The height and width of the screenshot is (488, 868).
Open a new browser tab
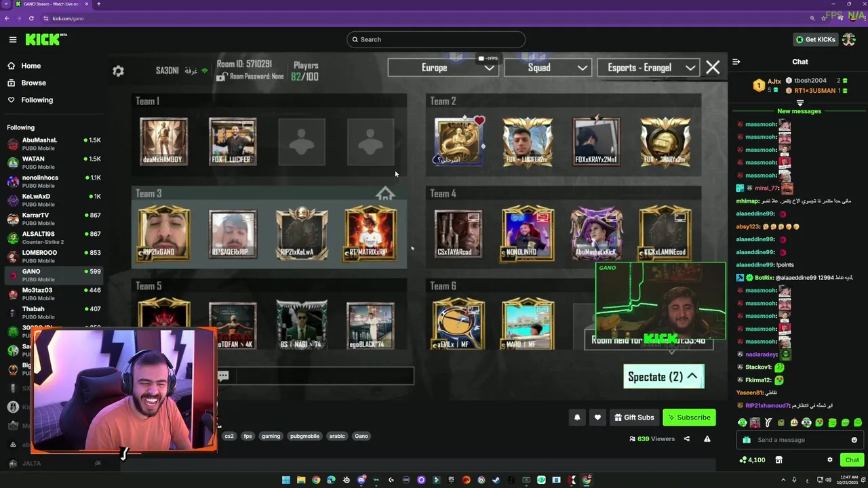tap(98, 4)
